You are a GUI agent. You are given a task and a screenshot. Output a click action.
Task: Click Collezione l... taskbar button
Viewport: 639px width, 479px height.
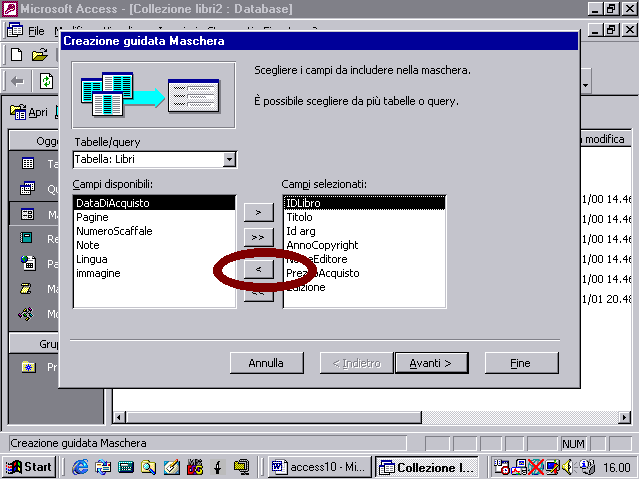[427, 467]
